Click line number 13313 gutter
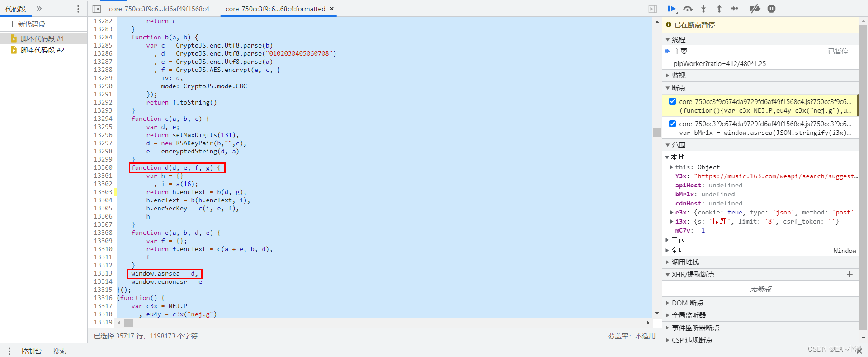Image resolution: width=868 pixels, height=357 pixels. pyautogui.click(x=103, y=273)
